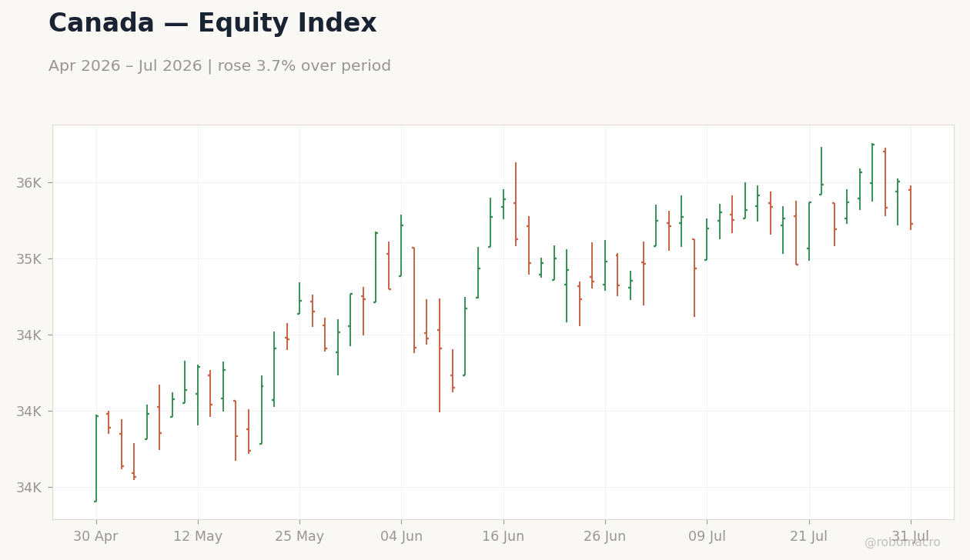The image size is (970, 560).
Task: Click the Canada — Equity Index title
Action: tap(212, 24)
